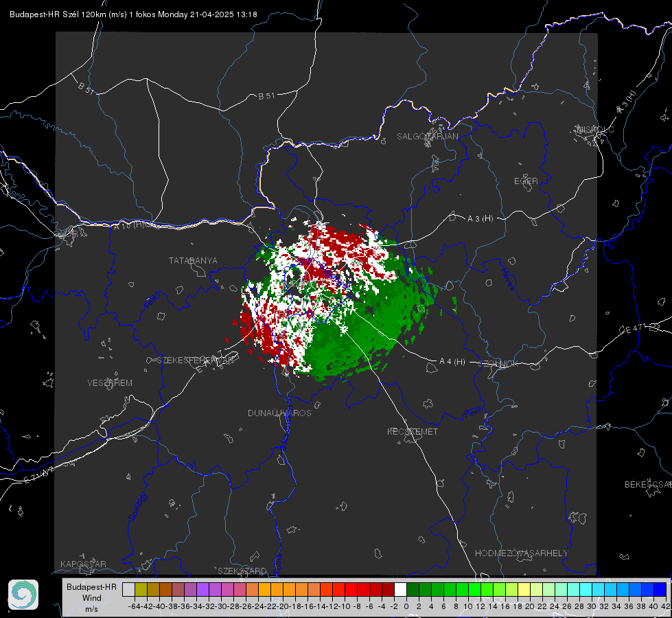This screenshot has height=618, width=672.
Task: Click the '-42' value in the legend
Action: pos(146,606)
